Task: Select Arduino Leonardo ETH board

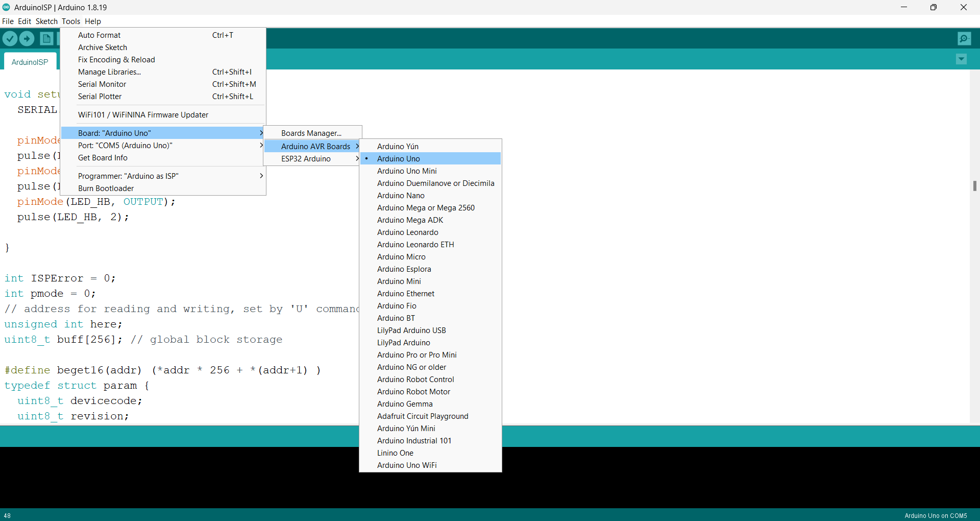Action: coord(430,245)
